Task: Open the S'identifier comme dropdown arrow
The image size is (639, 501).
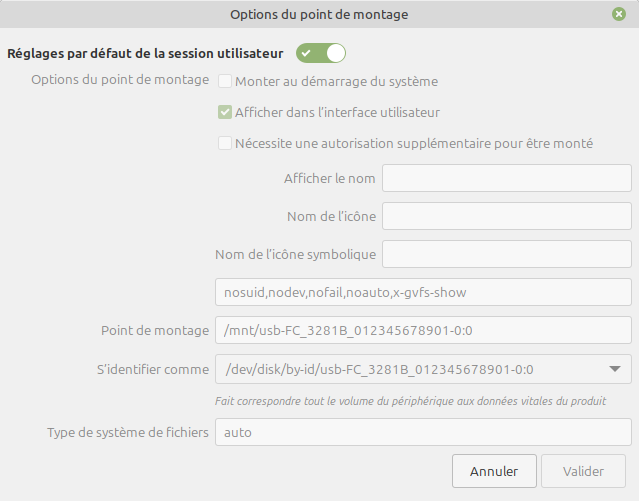Action: (614, 369)
